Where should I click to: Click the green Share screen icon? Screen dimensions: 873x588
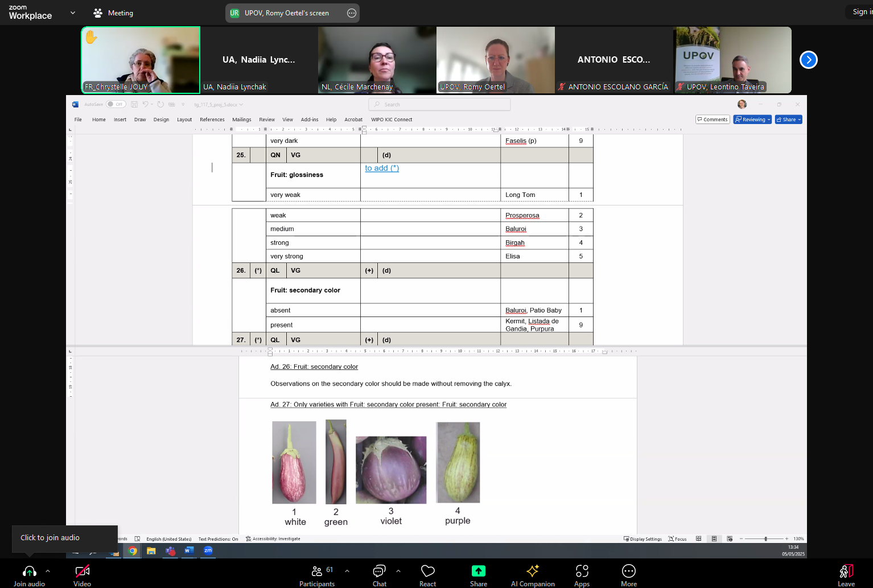coord(478,571)
